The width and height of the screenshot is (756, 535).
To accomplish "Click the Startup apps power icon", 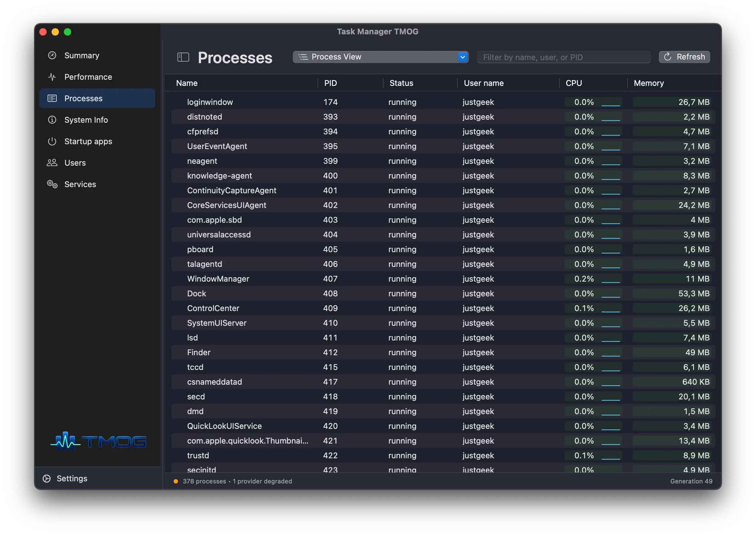I will [x=52, y=141].
